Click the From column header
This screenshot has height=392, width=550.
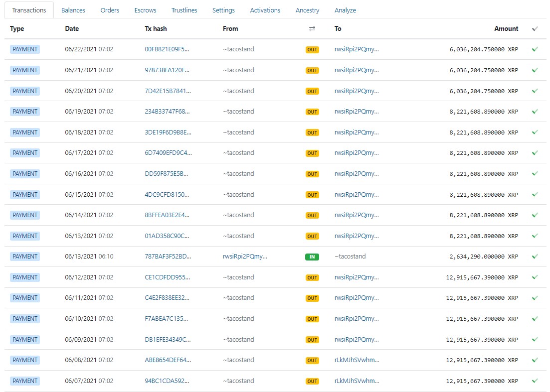tap(230, 28)
